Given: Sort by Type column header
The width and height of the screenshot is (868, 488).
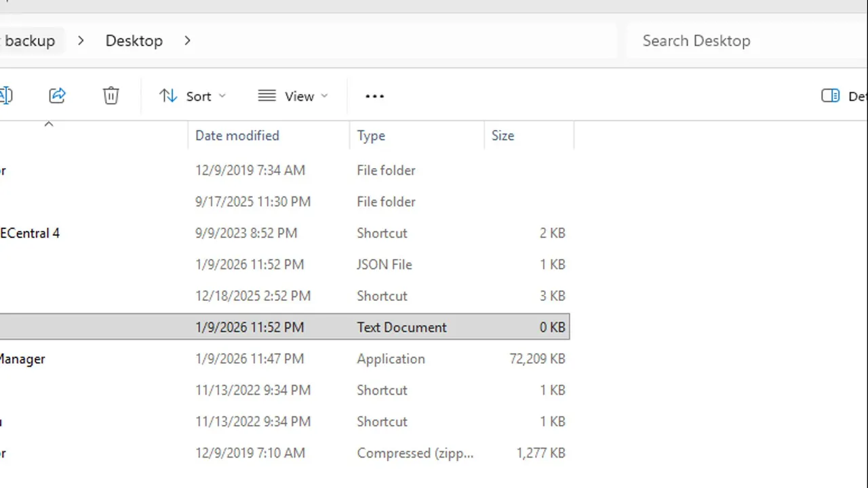Looking at the screenshot, I should pyautogui.click(x=371, y=136).
